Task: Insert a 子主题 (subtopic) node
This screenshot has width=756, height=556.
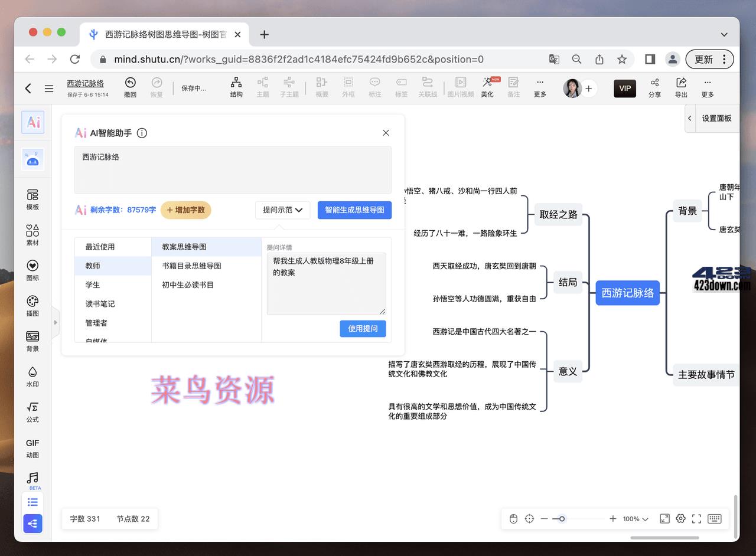Action: [289, 87]
